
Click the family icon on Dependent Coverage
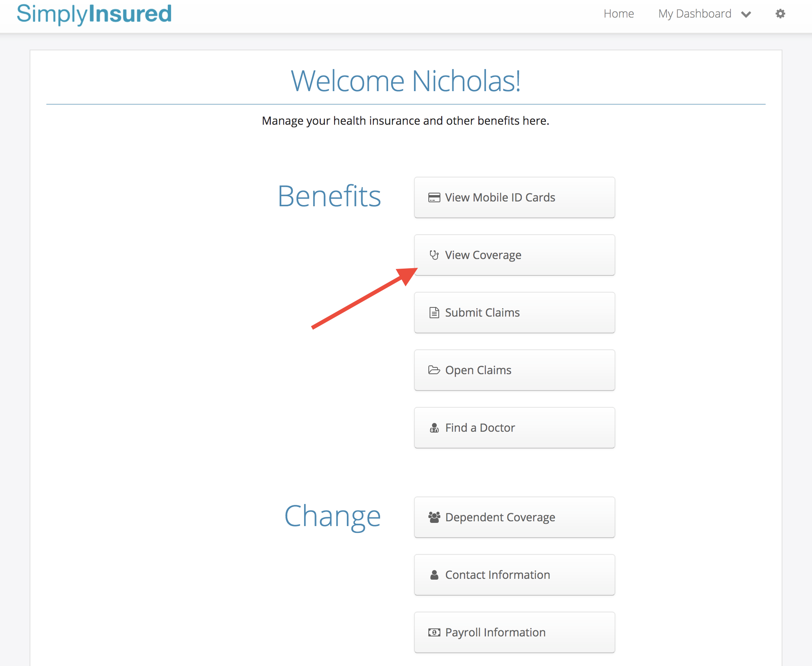[434, 517]
